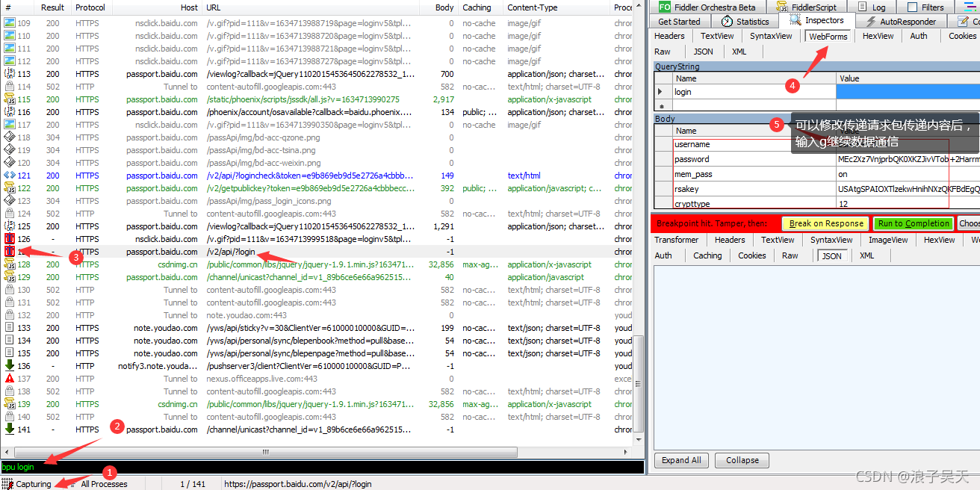Click the QuickExec command input box
The width and height of the screenshot is (980, 490).
tap(321, 468)
